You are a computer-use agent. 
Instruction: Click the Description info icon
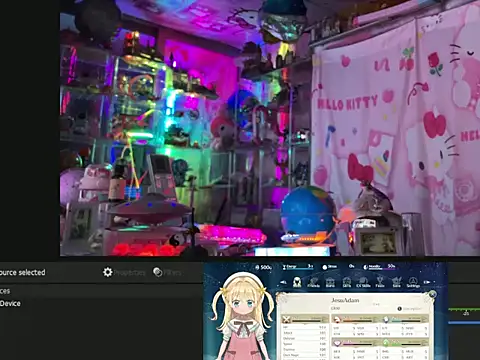pyautogui.click(x=400, y=309)
